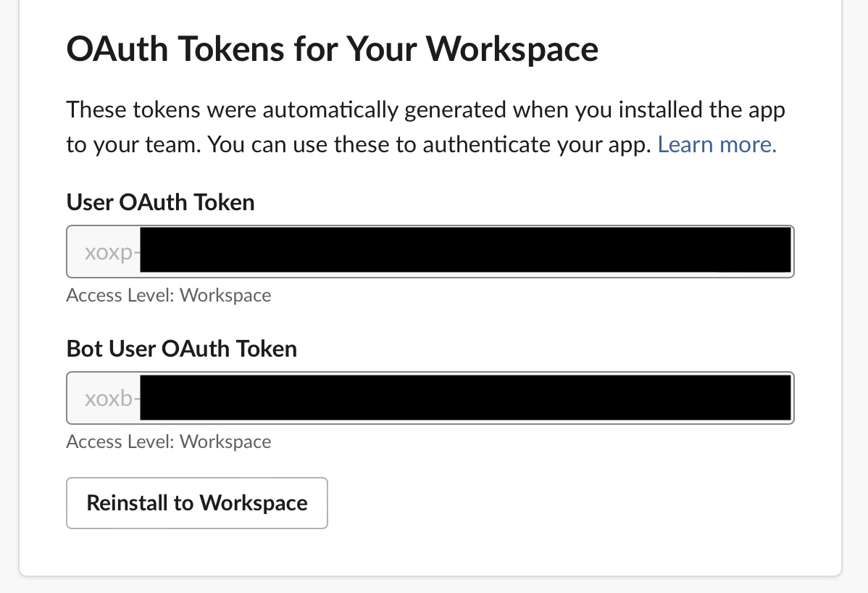This screenshot has width=868, height=593.
Task: Click the OAuth Tokens for Your Workspace heading
Action: (332, 49)
